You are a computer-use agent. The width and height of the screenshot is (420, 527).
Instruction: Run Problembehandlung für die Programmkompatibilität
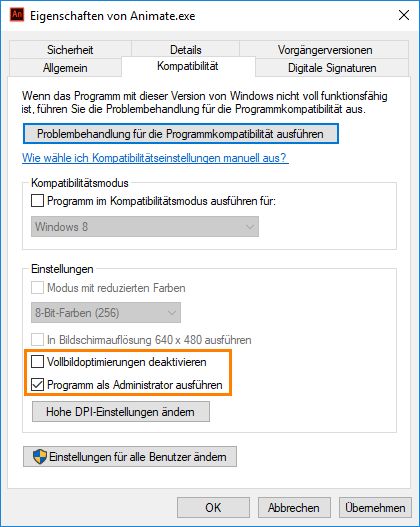pyautogui.click(x=181, y=134)
